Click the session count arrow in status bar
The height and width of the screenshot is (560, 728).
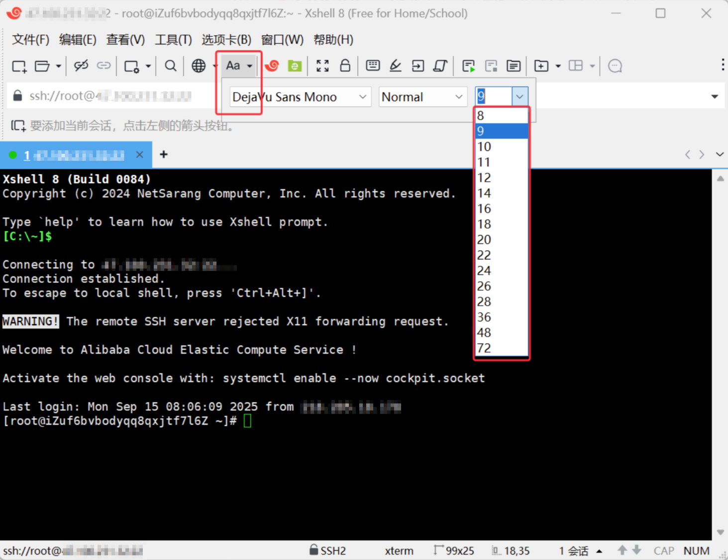click(x=599, y=551)
